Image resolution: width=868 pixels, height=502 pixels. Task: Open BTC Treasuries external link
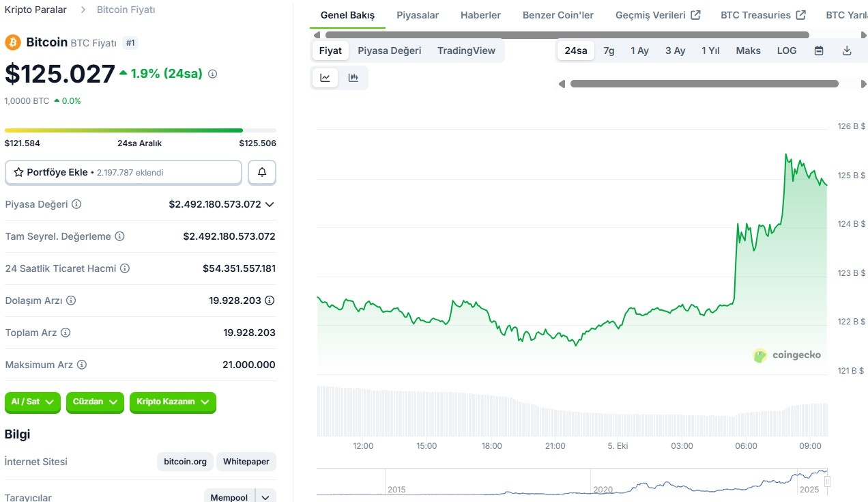tap(763, 15)
